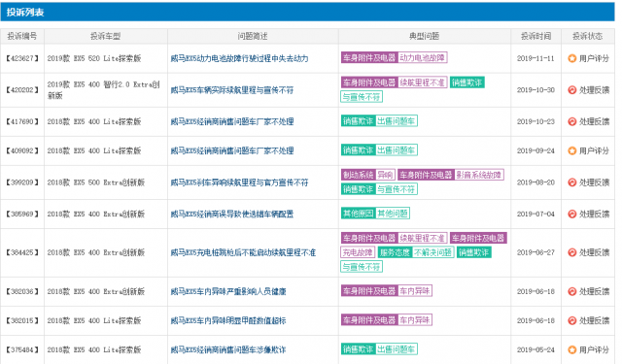Click the red status icon in row 385969

tap(571, 214)
